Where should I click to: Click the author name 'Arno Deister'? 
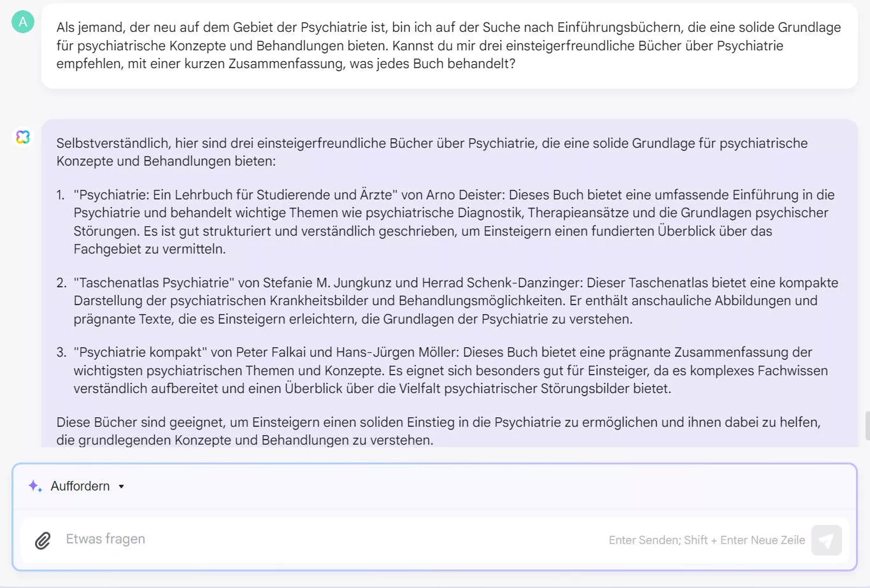[465, 195]
